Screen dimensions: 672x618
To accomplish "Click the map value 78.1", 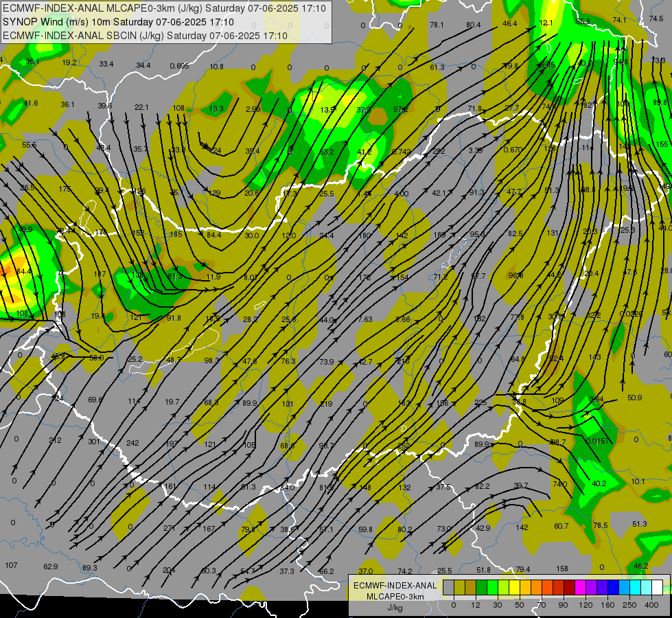I will (x=437, y=25).
